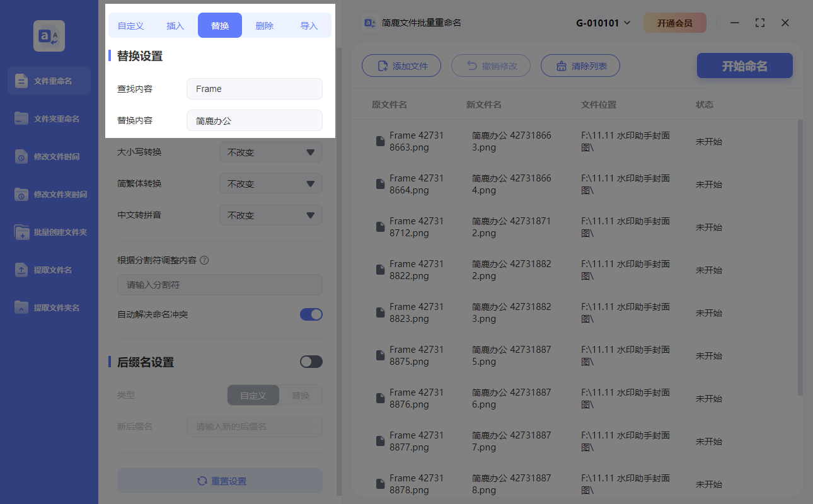The width and height of the screenshot is (813, 504).
Task: Open the 大小写转换 dropdown
Action: [271, 152]
